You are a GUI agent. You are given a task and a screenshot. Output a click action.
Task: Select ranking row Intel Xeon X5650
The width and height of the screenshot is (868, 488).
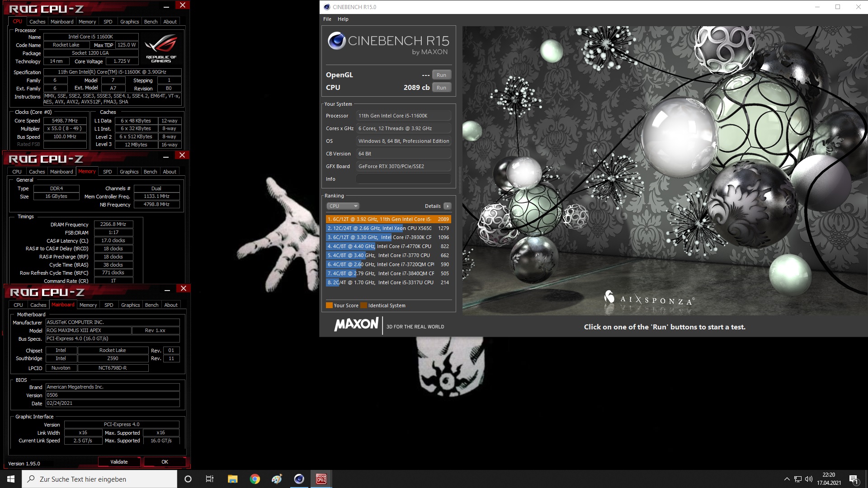[388, 228]
